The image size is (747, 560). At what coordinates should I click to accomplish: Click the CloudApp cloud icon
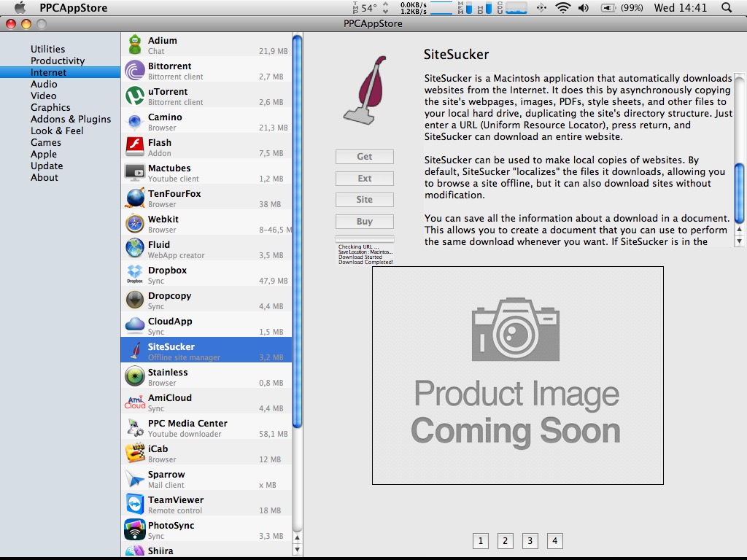coord(135,325)
